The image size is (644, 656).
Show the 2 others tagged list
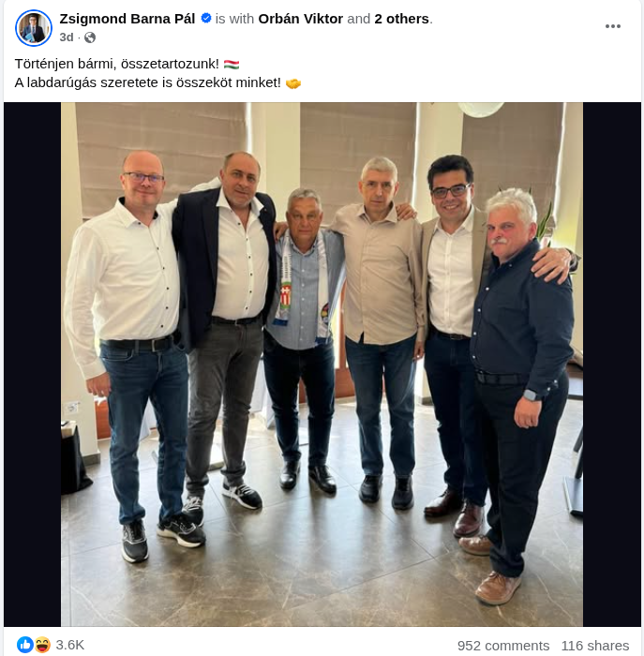(402, 19)
